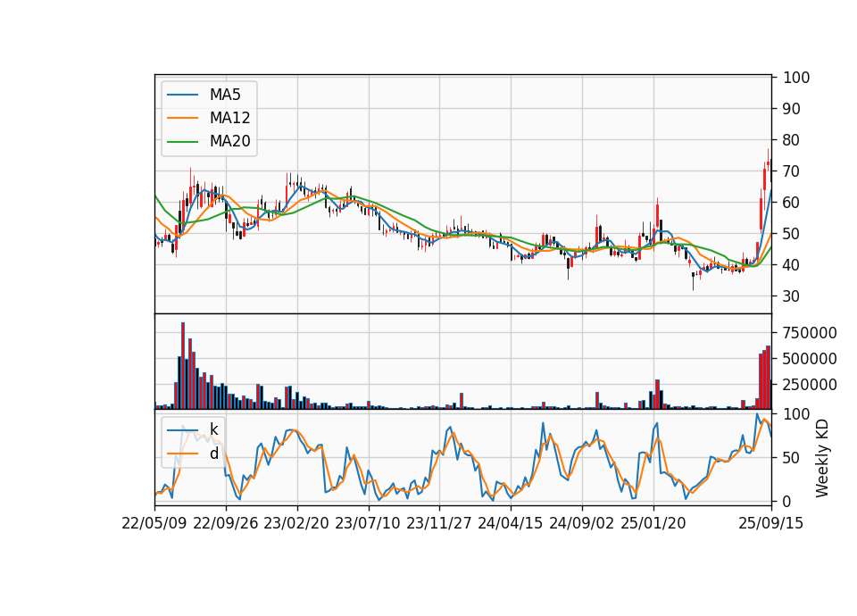Viewport: 857px width, 616px height.
Task: Click the volume axis value 750000
Action: [x=810, y=333]
